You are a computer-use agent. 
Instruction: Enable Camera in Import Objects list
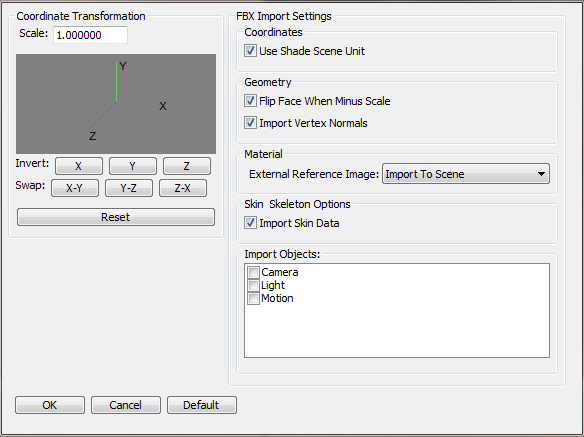(x=253, y=272)
